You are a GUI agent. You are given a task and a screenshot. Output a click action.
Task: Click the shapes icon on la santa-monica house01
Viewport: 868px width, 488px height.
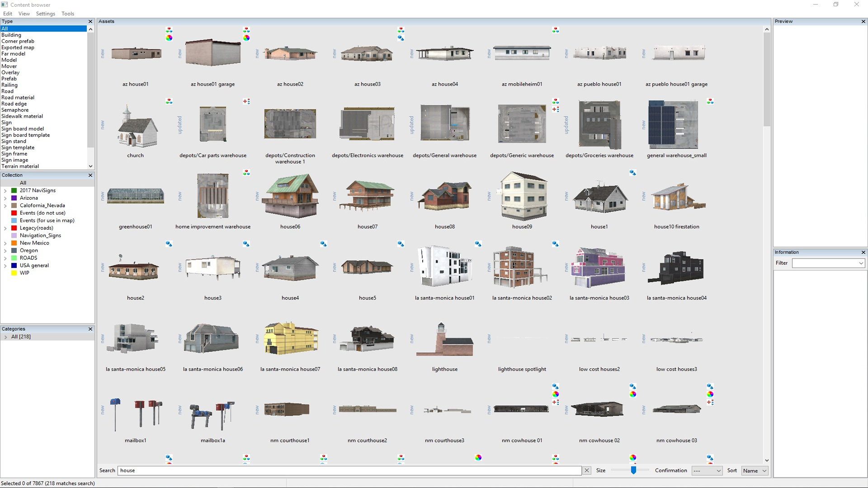pyautogui.click(x=478, y=244)
